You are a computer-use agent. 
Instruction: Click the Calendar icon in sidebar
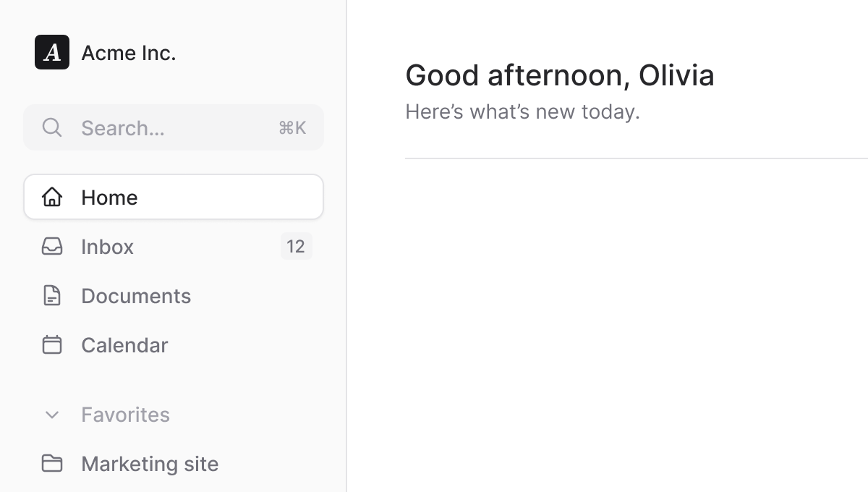pyautogui.click(x=52, y=345)
